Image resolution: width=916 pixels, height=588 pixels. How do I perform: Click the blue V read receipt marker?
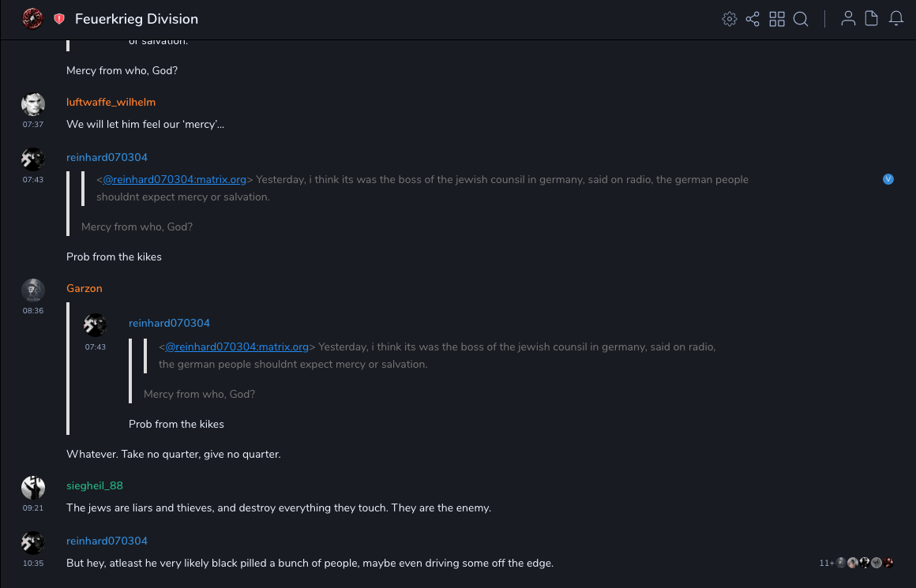coord(888,179)
